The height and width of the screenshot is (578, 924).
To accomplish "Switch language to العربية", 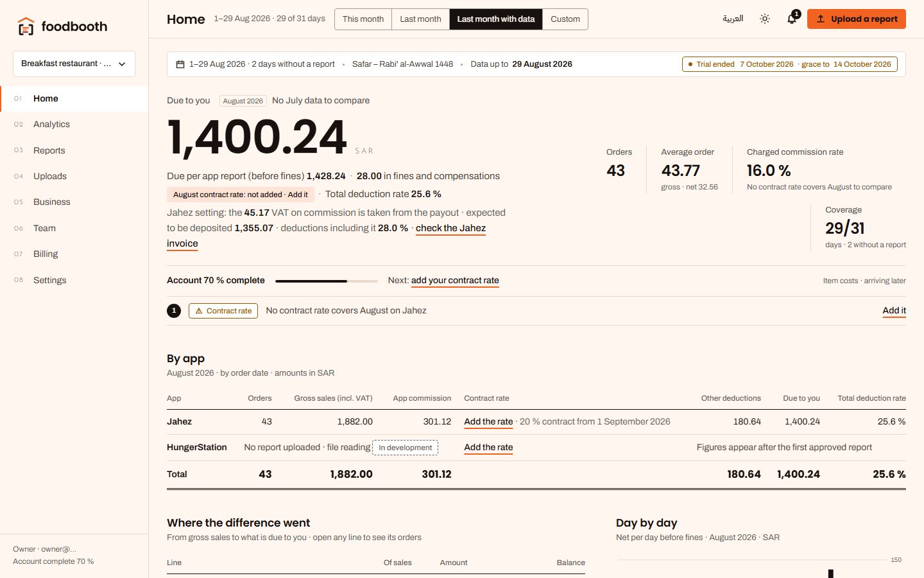I will point(733,19).
